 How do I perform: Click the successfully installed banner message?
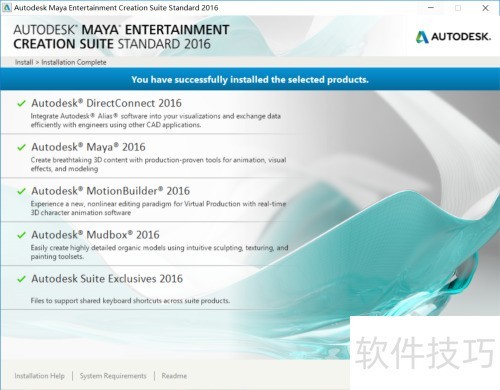point(250,79)
